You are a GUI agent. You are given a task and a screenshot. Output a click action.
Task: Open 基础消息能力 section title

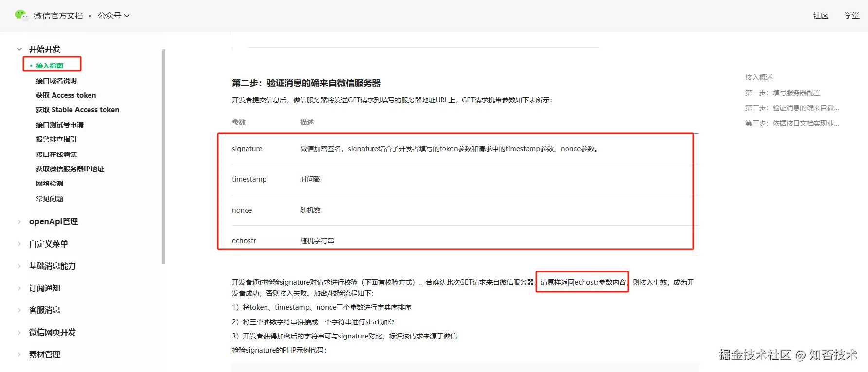tap(53, 266)
